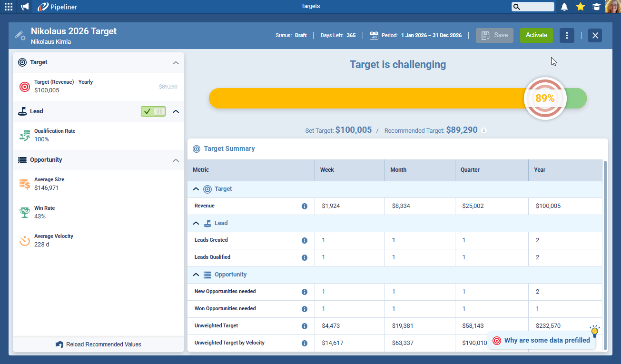Click info icon in Revenue row
This screenshot has height=364, width=621.
[305, 206]
